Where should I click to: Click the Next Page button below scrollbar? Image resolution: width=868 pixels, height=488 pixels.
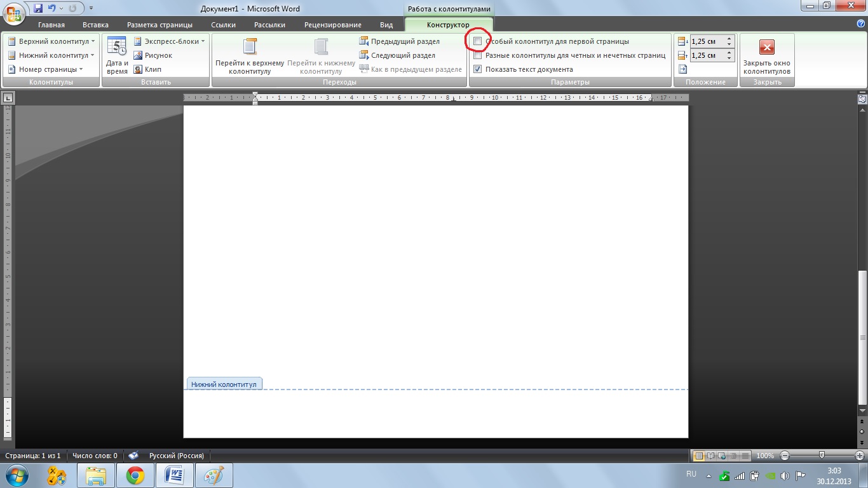pos(862,442)
